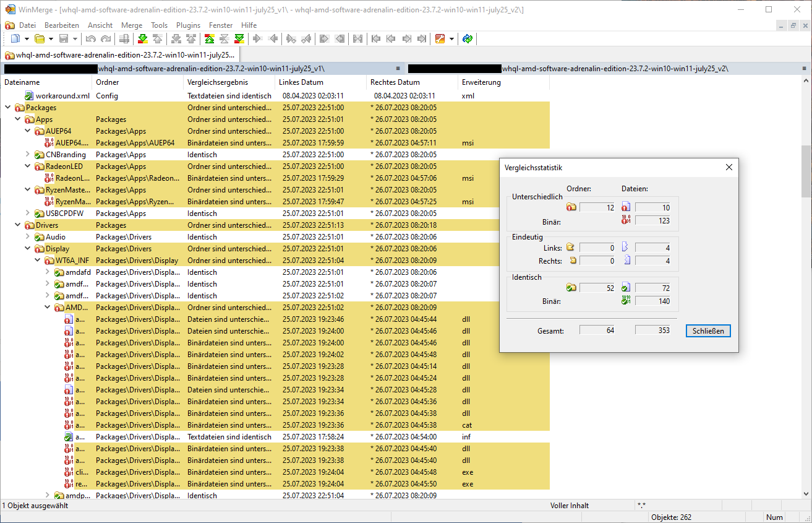Screen dimensions: 812x523
Task: Jump to next difference (green down arrow)
Action: (x=143, y=39)
